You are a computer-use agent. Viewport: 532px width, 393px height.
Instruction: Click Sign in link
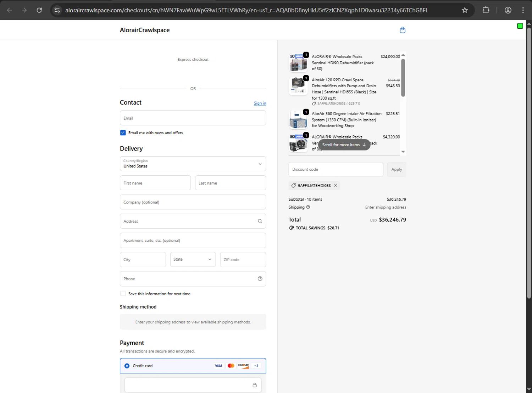click(x=260, y=103)
